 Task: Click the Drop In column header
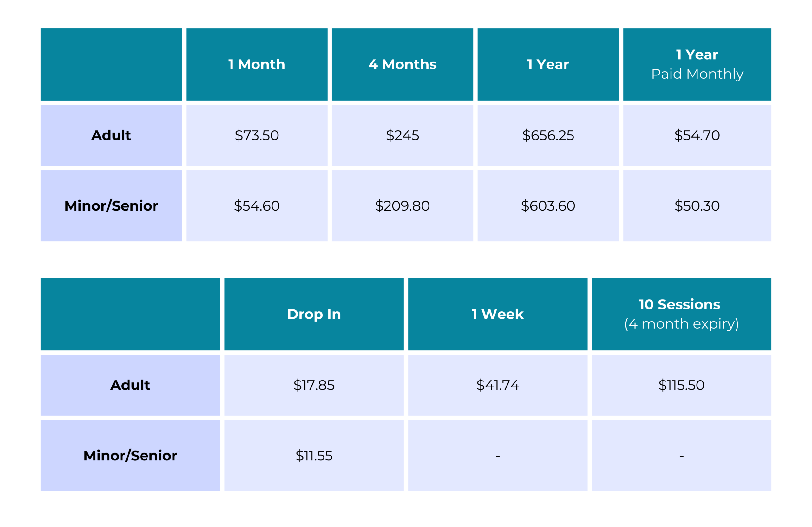(314, 314)
